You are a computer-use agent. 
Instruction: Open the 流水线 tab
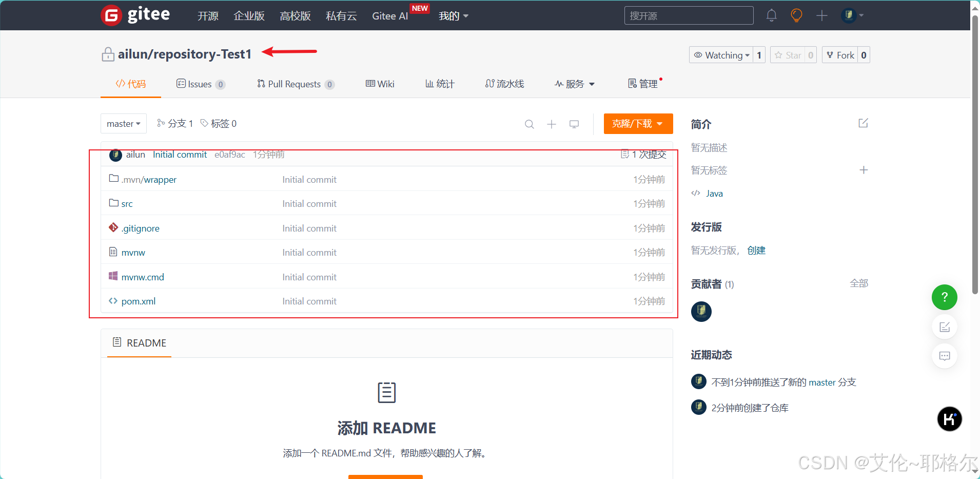click(504, 84)
